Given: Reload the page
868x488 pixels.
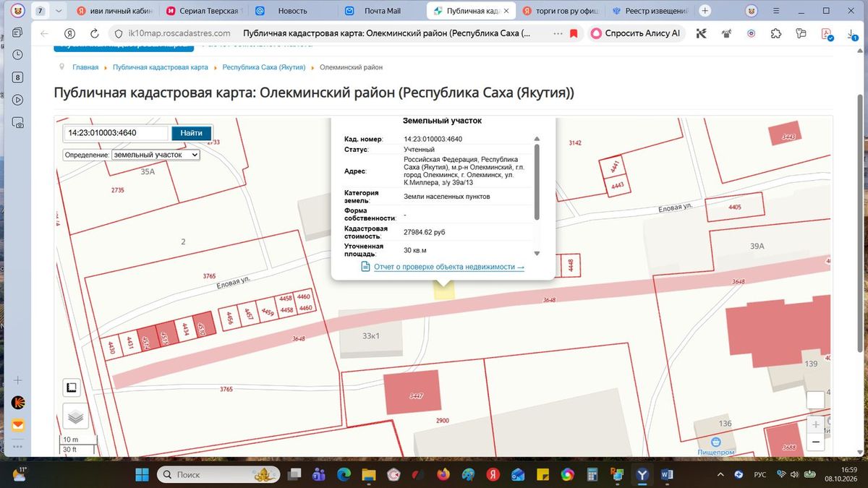Looking at the screenshot, I should [94, 33].
